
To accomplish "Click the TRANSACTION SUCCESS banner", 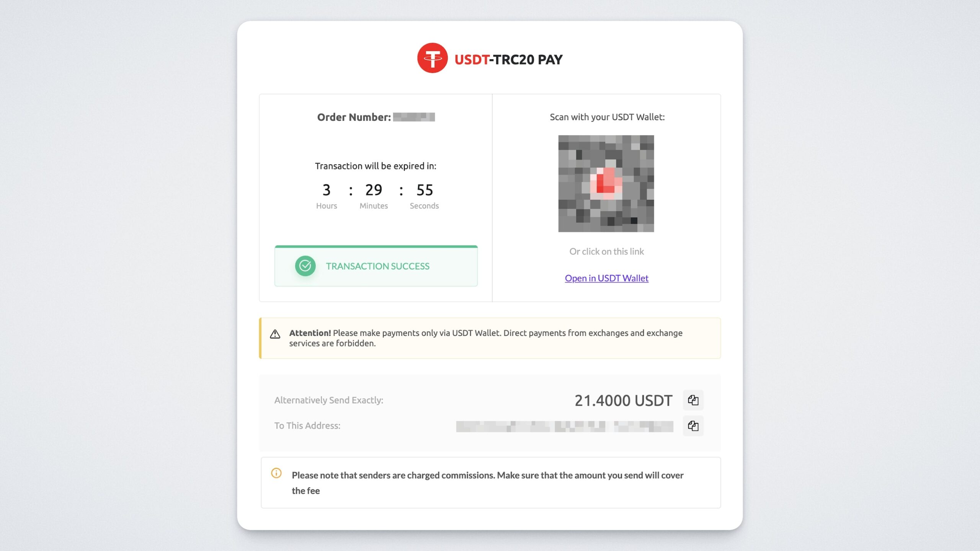I will [x=376, y=266].
